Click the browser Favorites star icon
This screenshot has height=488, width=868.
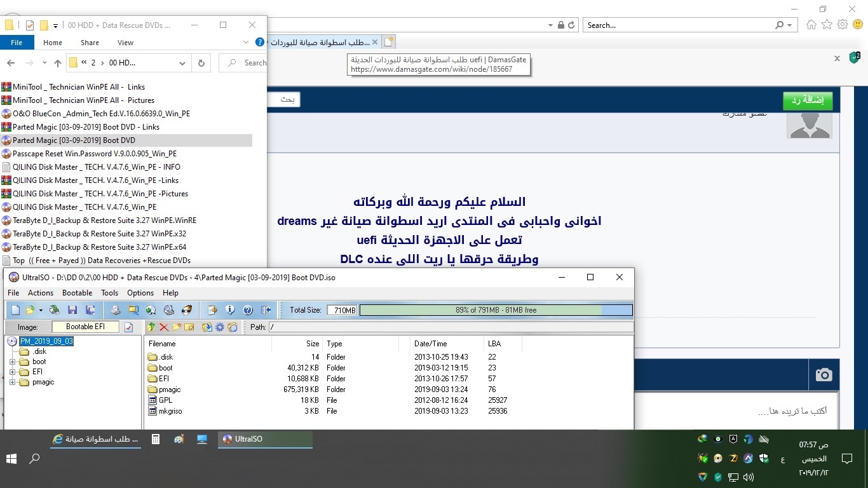click(x=827, y=25)
